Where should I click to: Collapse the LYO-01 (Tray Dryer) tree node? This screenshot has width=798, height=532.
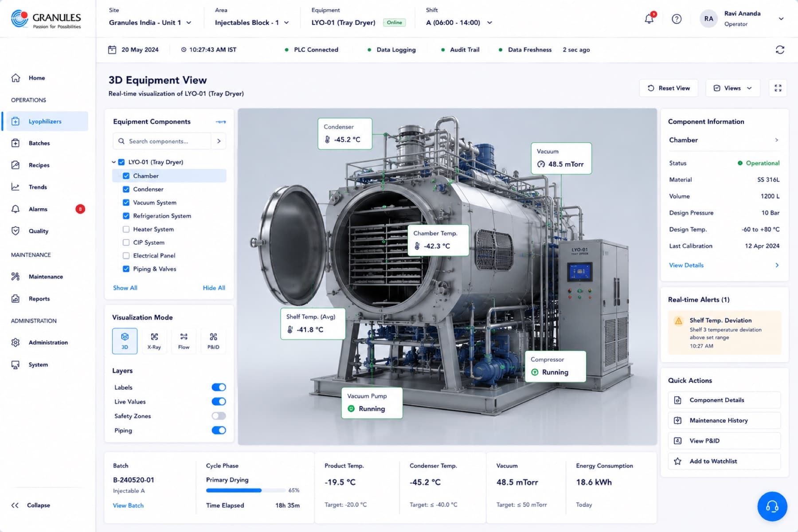[114, 162]
